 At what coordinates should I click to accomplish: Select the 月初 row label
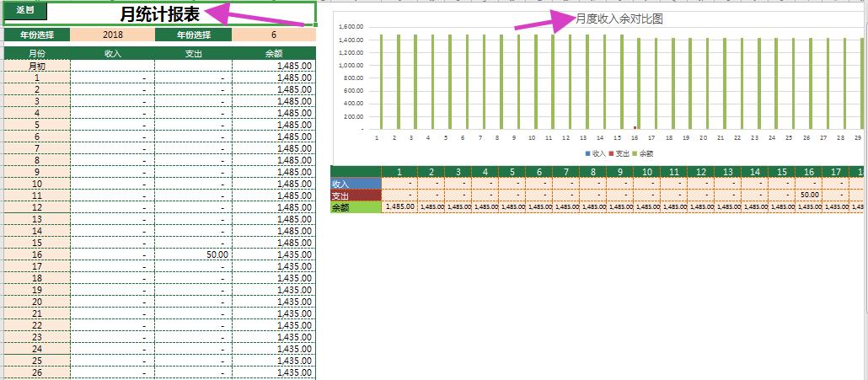(x=37, y=66)
